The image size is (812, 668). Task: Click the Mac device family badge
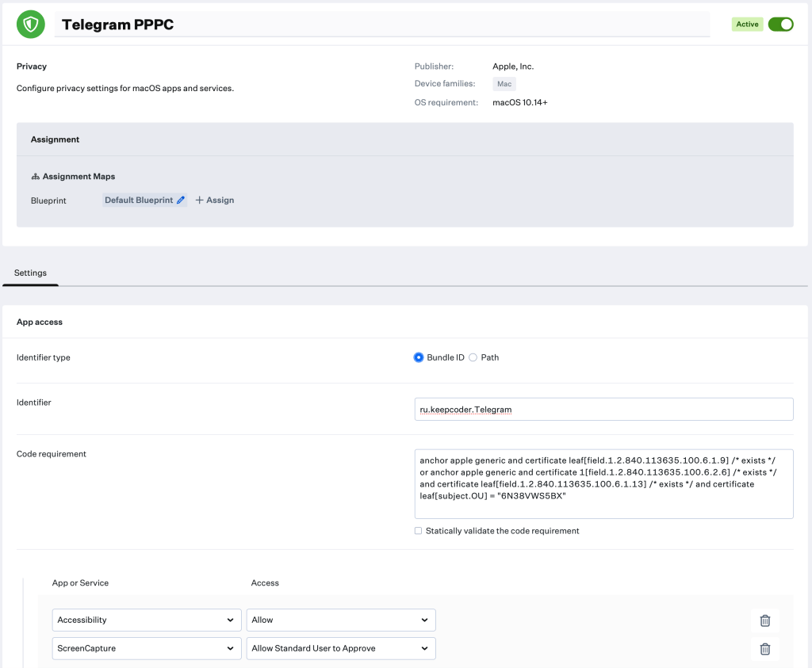tap(504, 84)
